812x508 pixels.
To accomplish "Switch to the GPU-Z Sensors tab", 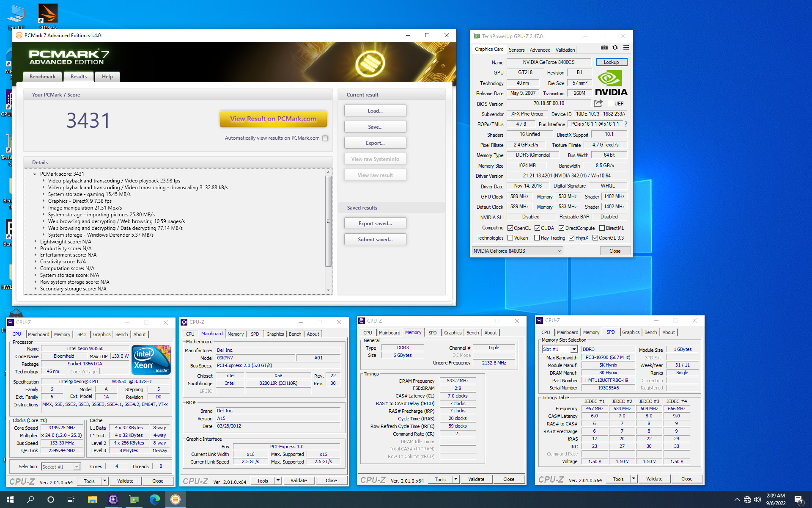I will coord(516,50).
